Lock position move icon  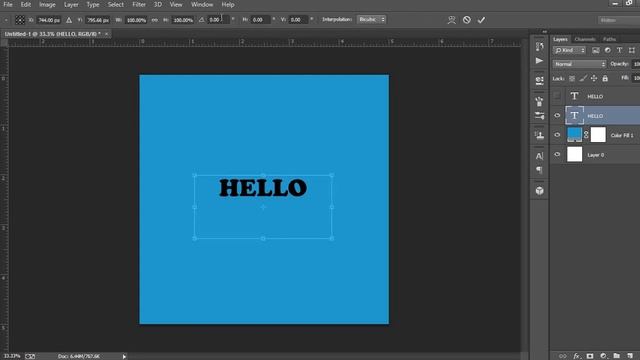point(594,78)
